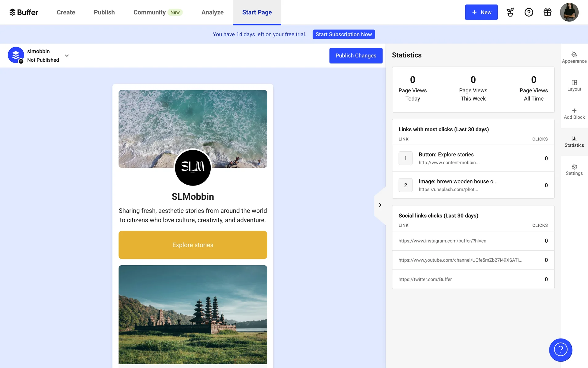The image size is (588, 368).
Task: Go to the Publish tab
Action: 104,12
